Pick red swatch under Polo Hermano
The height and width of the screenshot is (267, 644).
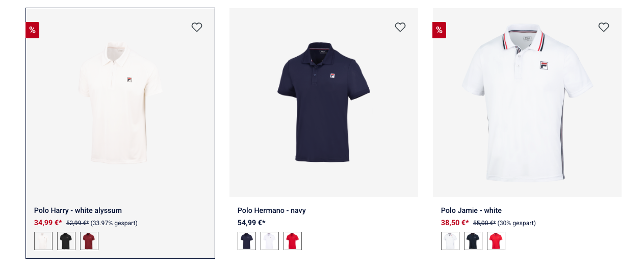293,241
